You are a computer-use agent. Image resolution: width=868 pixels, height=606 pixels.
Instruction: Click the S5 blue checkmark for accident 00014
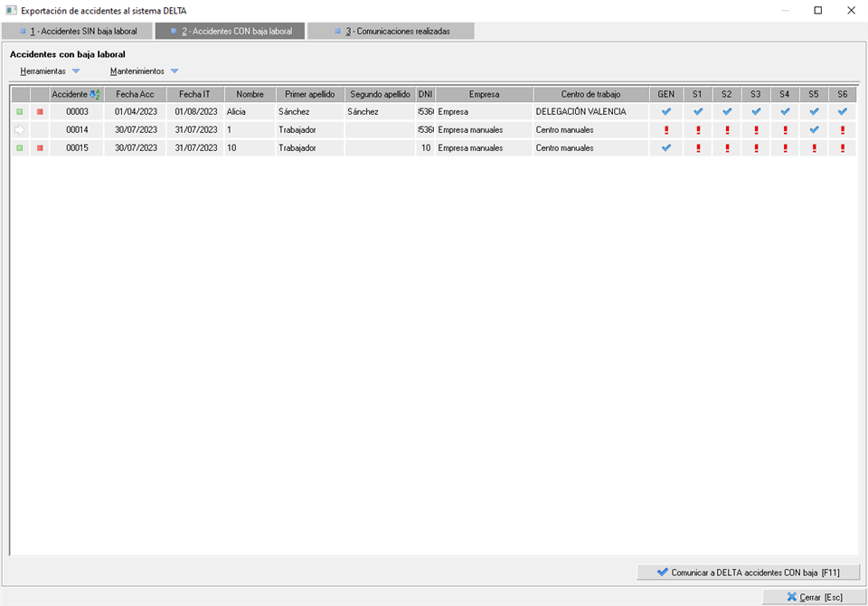click(814, 130)
